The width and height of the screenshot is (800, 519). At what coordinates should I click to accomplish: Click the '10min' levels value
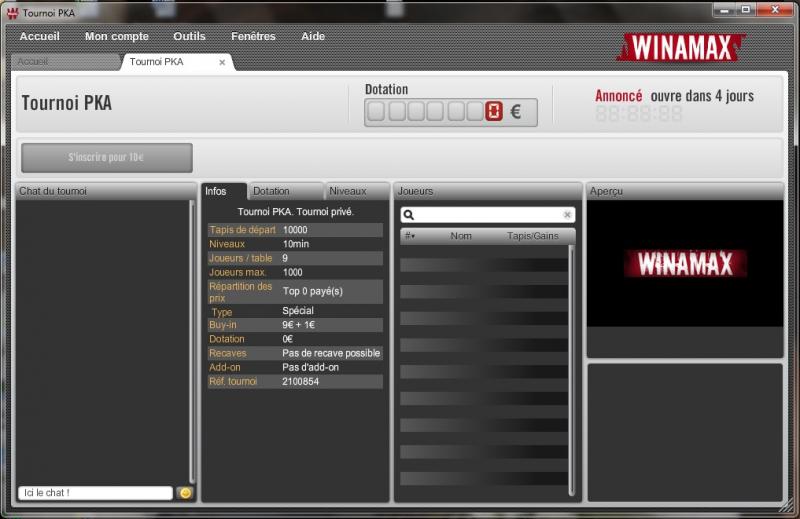(296, 244)
